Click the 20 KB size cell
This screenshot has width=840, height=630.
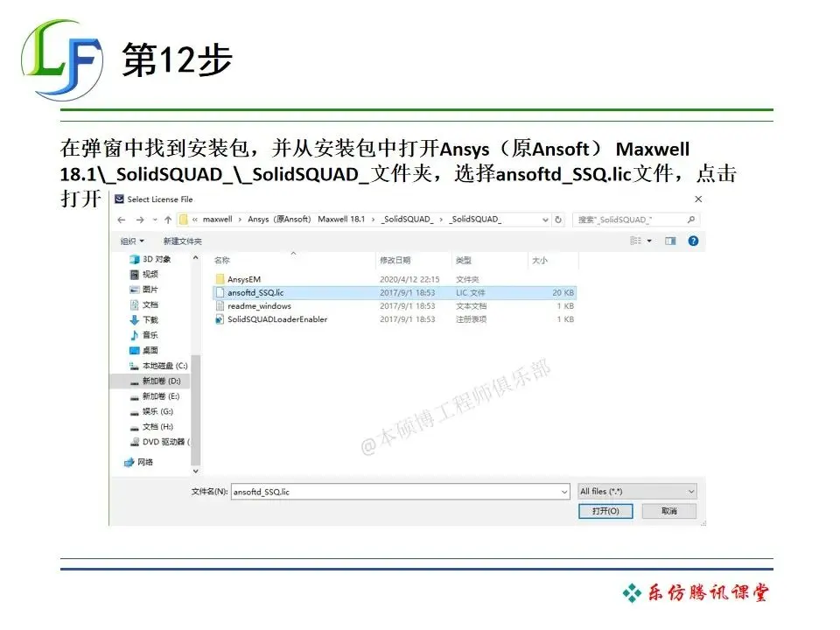tap(563, 292)
